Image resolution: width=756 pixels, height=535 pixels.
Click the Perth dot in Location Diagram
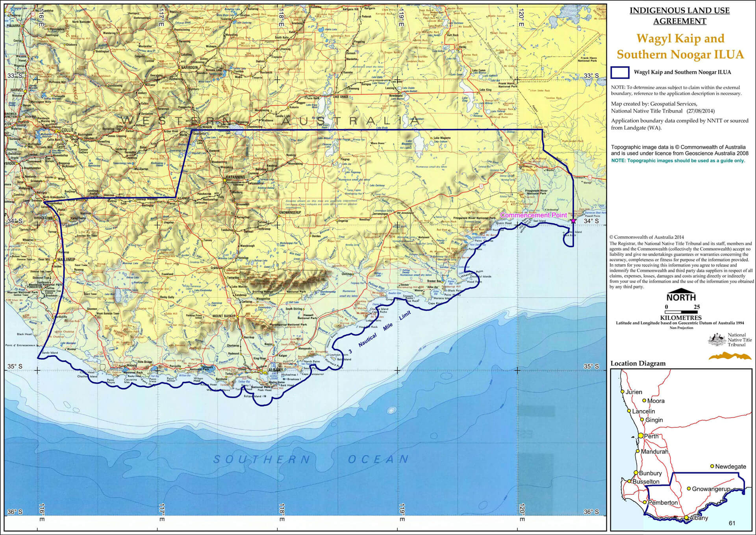coord(641,436)
